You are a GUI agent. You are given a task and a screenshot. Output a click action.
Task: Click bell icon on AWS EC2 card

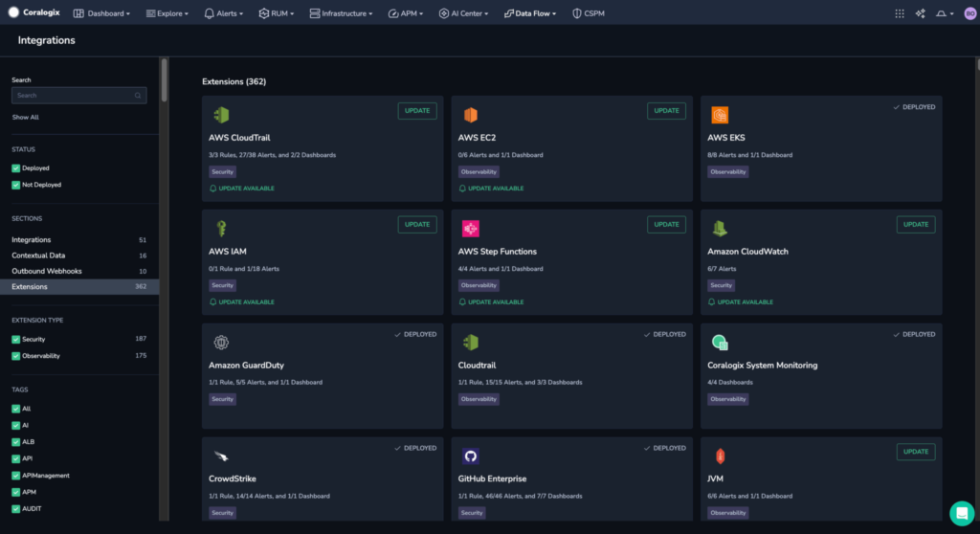(x=462, y=189)
